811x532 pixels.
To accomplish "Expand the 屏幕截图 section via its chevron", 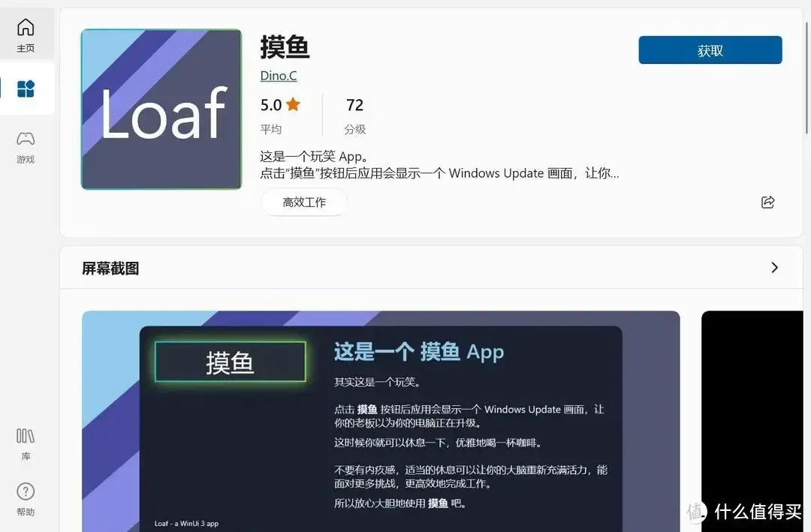I will tap(775, 267).
